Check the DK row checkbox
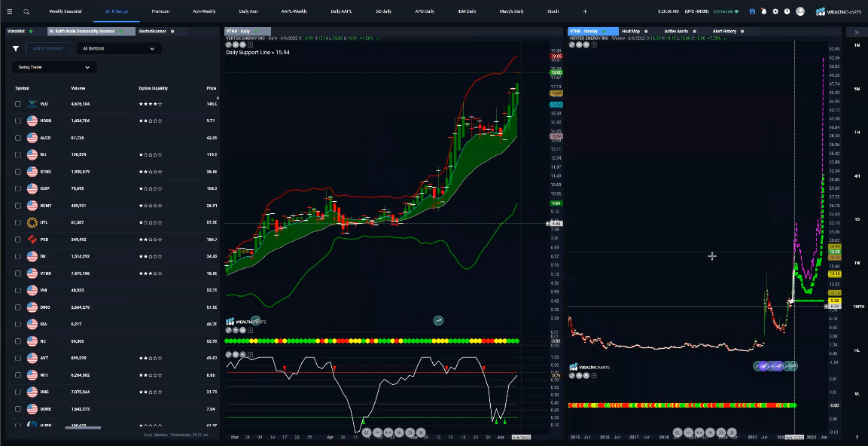868x446 pixels. 18,256
